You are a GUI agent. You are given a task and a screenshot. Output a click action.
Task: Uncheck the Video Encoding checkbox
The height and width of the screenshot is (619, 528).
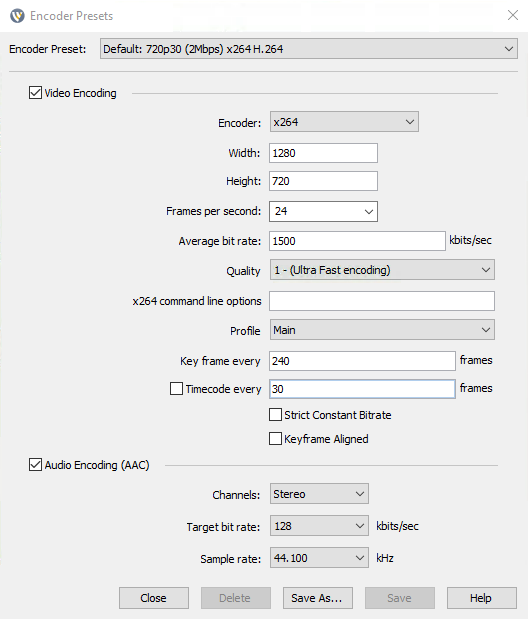35,93
